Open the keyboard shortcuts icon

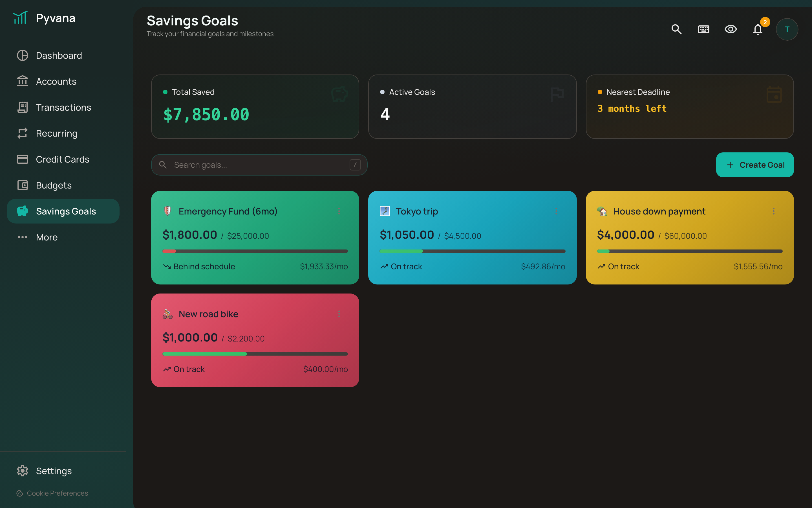(x=704, y=29)
